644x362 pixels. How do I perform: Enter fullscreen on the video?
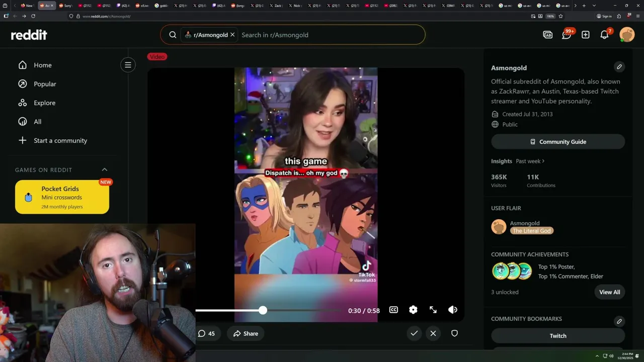point(433,310)
